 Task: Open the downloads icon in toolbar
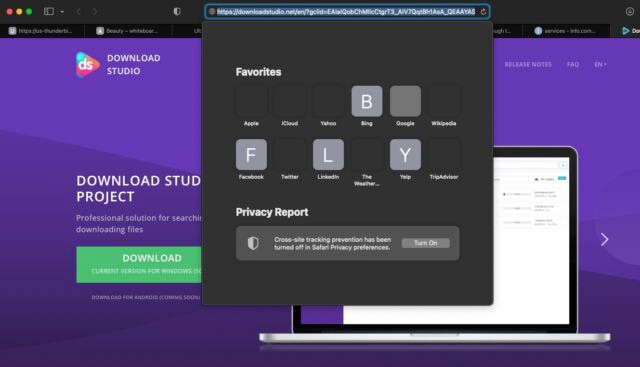(x=630, y=11)
